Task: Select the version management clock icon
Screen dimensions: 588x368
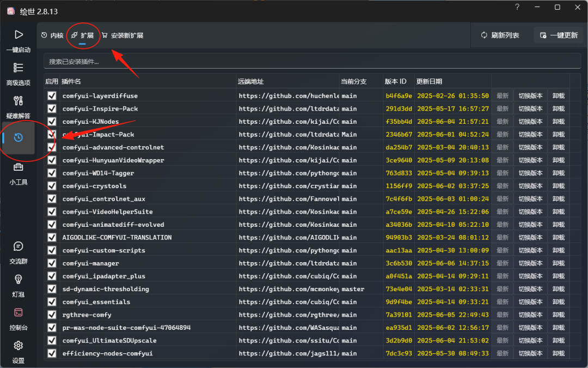Action: (x=19, y=137)
